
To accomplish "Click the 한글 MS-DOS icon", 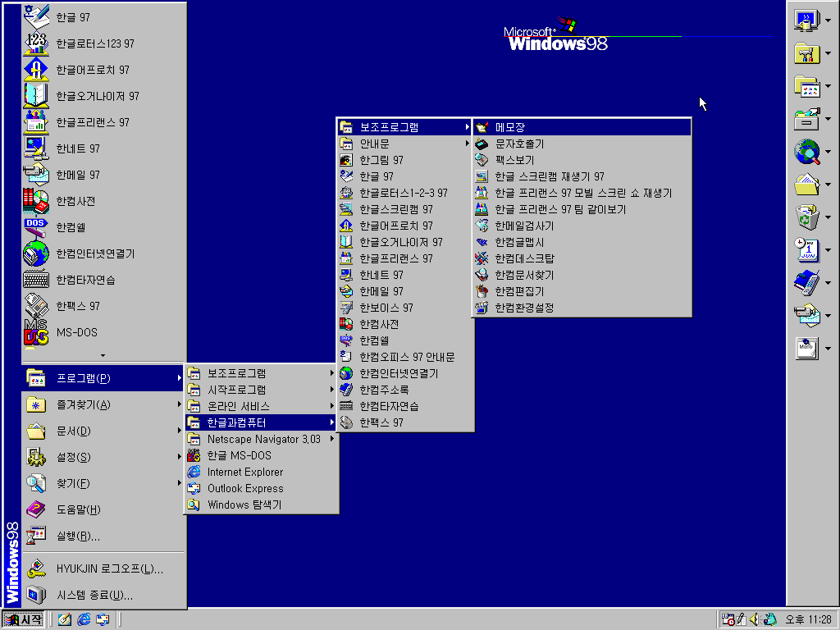I will coord(194,455).
